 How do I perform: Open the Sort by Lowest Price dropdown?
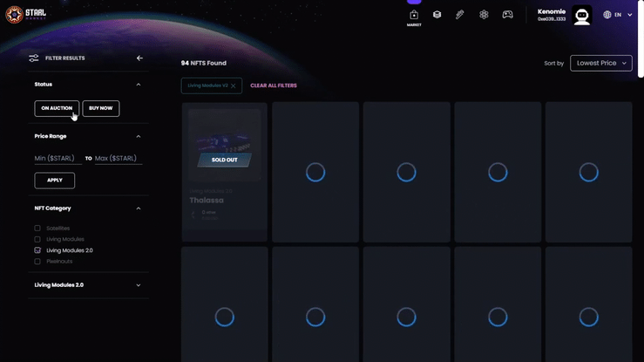(601, 64)
